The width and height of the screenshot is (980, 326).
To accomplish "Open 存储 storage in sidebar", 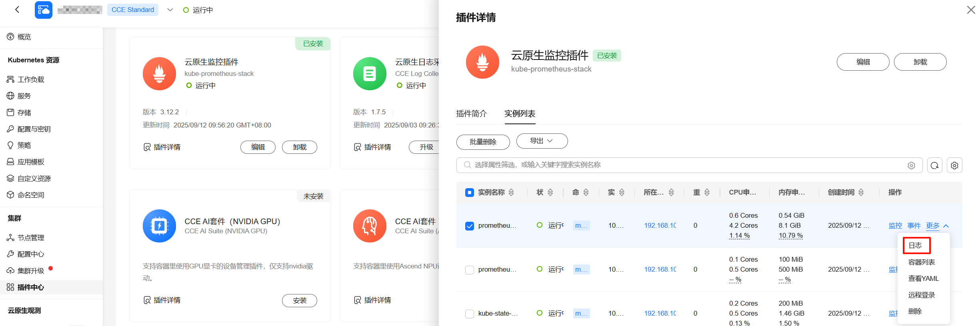I will point(24,113).
